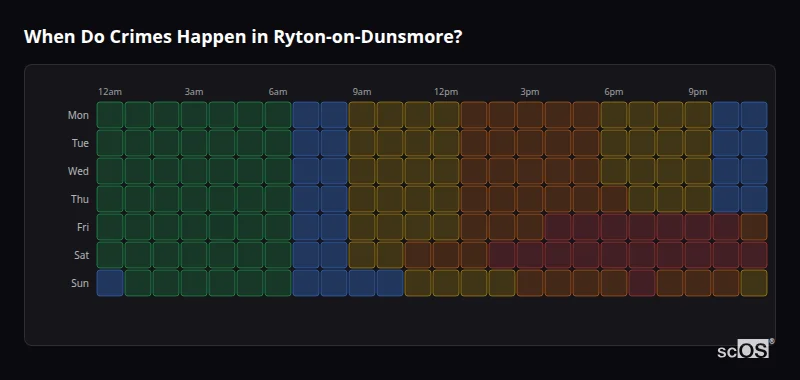800x380 pixels.
Task: Click the Wed row label
Action: pyautogui.click(x=78, y=171)
